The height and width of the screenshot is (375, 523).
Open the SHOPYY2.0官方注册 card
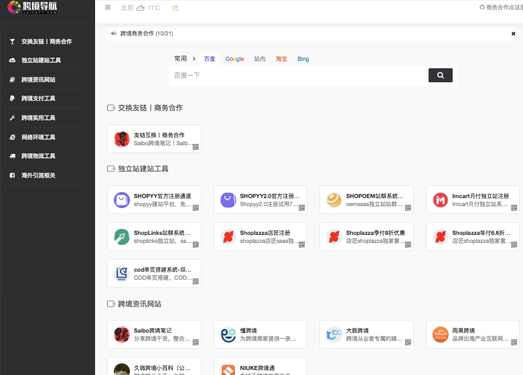260,200
